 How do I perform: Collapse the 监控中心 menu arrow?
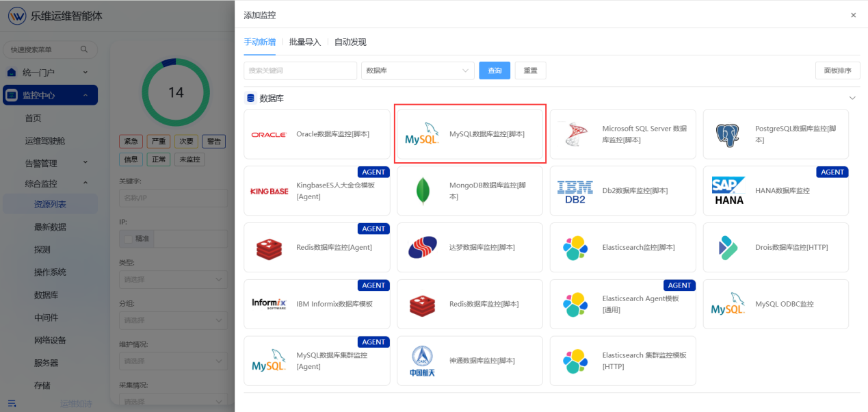click(85, 95)
